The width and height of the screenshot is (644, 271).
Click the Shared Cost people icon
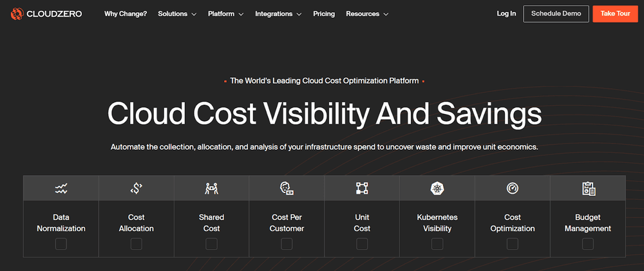pyautogui.click(x=211, y=189)
